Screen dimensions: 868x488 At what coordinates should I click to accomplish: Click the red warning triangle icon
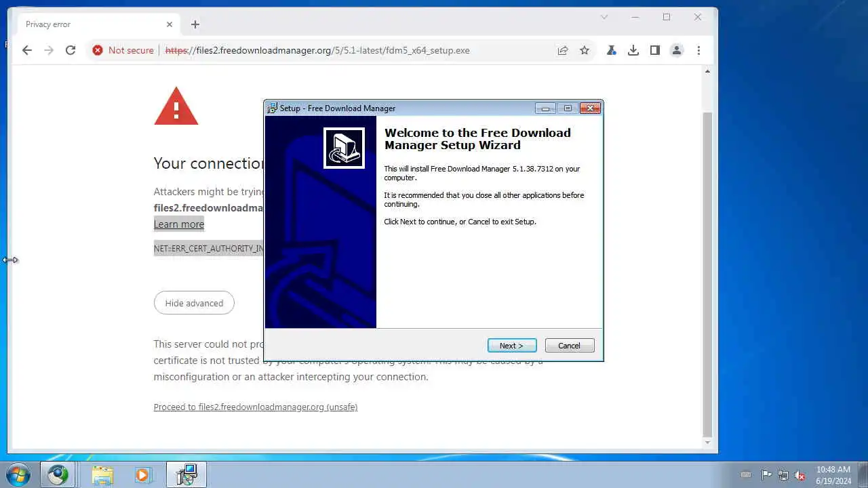[176, 106]
